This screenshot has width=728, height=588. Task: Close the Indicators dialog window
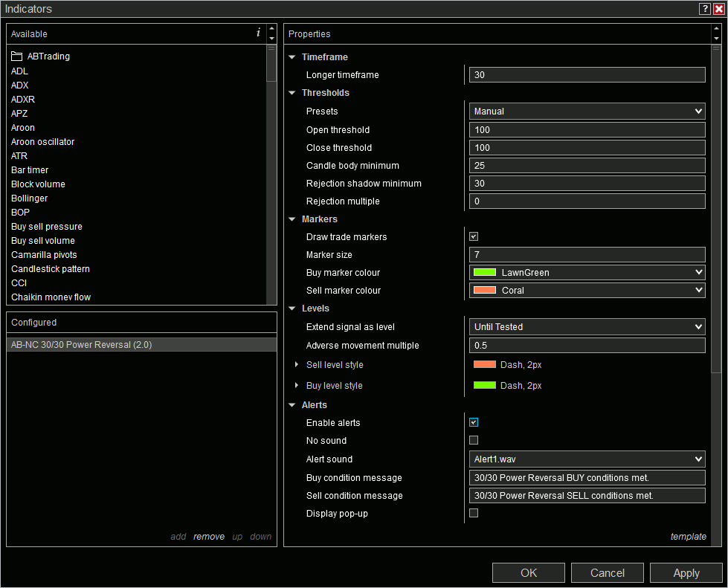pos(718,9)
